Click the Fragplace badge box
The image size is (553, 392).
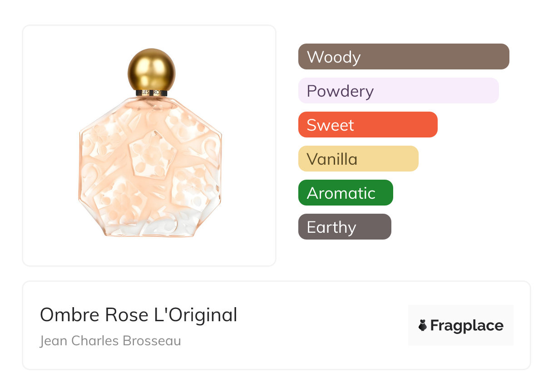point(461,325)
